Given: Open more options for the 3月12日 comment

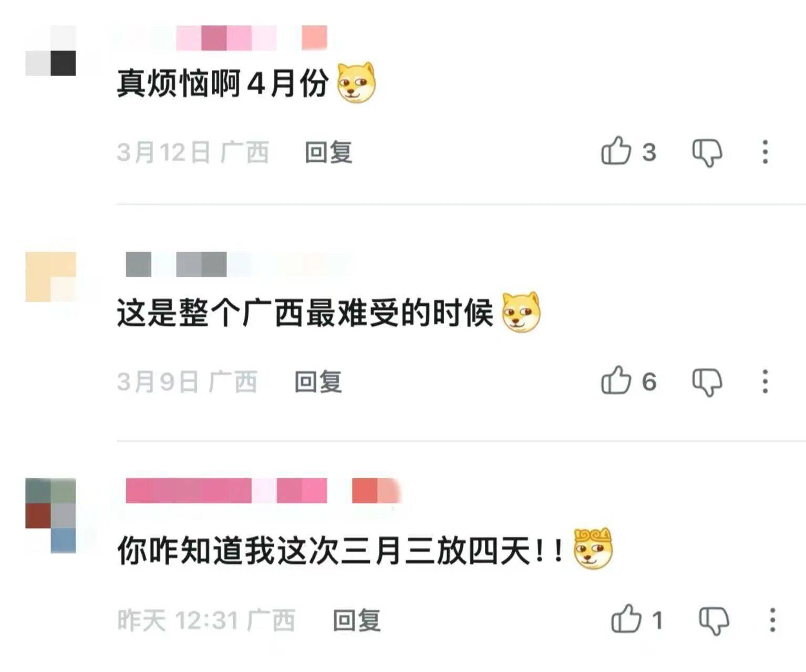Looking at the screenshot, I should point(765,152).
